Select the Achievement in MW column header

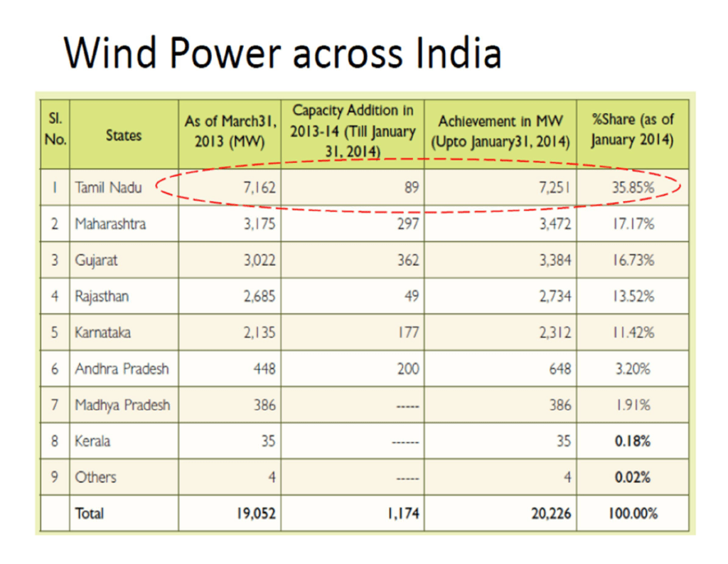point(500,133)
